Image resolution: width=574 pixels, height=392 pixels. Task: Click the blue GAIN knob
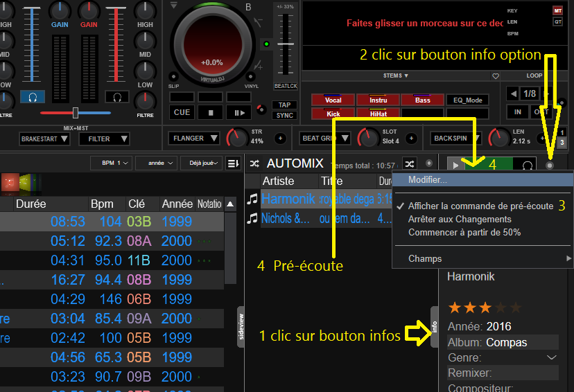(x=60, y=10)
